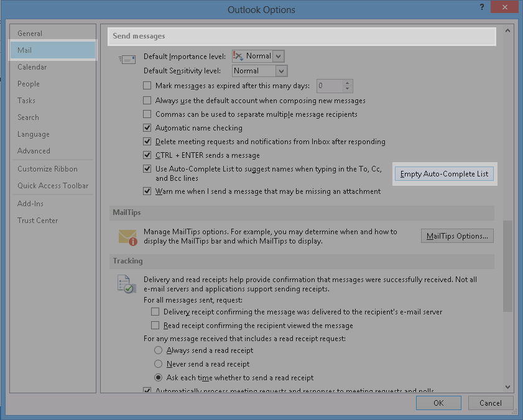Open the General options category
The height and width of the screenshot is (420, 523).
pyautogui.click(x=53, y=34)
